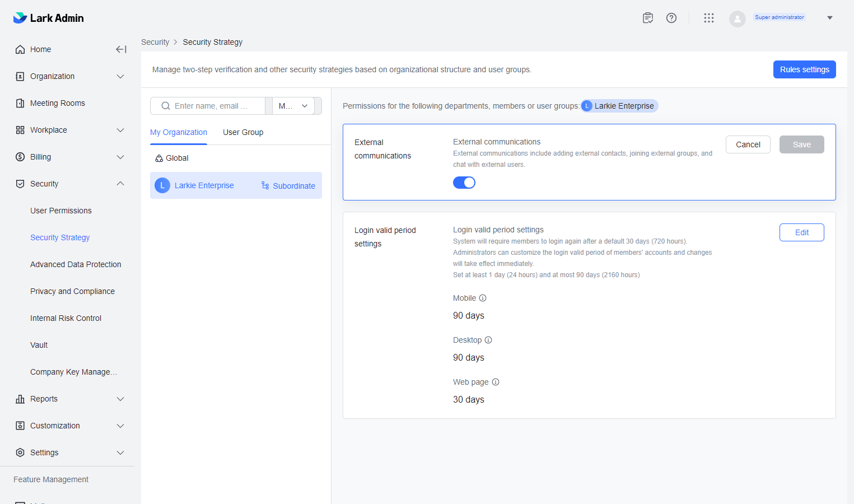Click the Security breadcrumb link

pyautogui.click(x=155, y=42)
